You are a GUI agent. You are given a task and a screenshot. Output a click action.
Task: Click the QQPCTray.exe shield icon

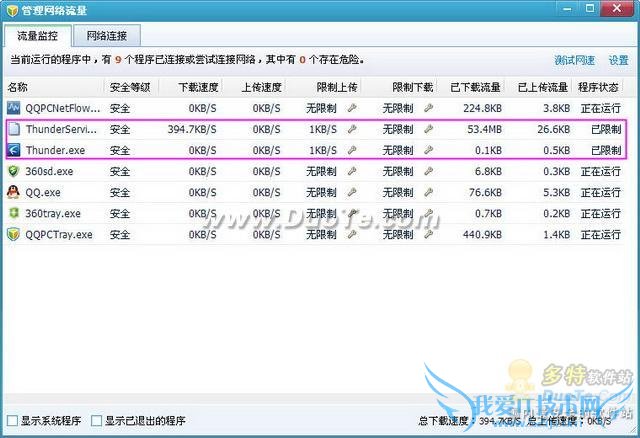pos(13,234)
